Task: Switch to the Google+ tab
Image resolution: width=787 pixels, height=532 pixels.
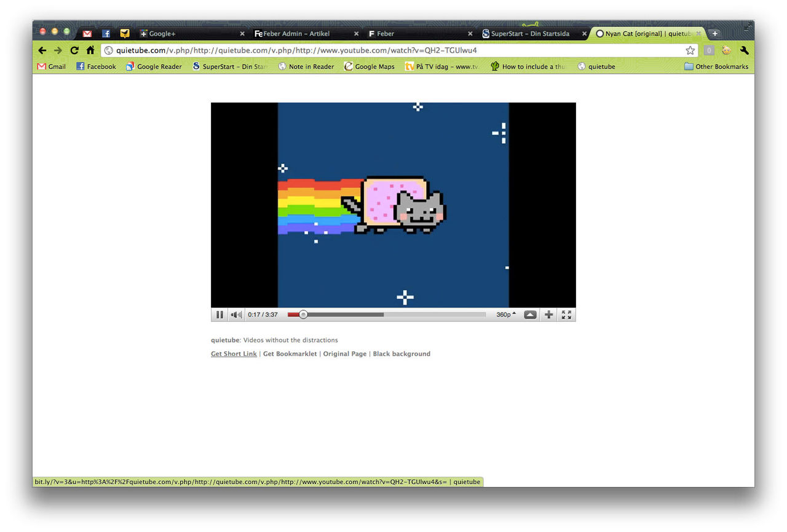Action: [184, 34]
